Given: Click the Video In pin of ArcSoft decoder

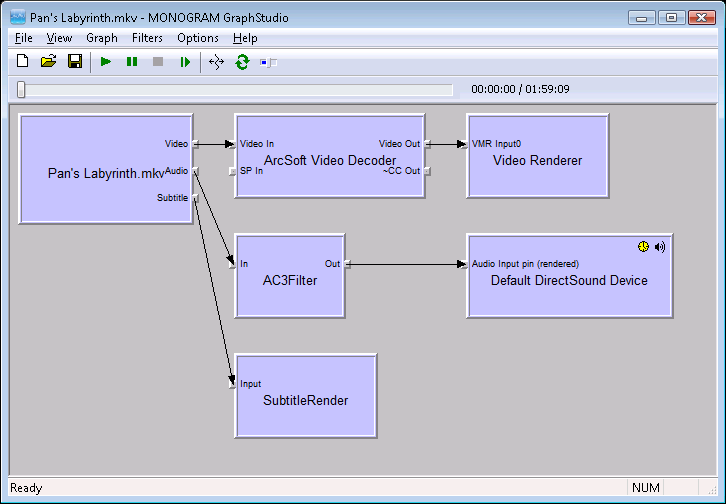Looking at the screenshot, I should click(x=232, y=144).
